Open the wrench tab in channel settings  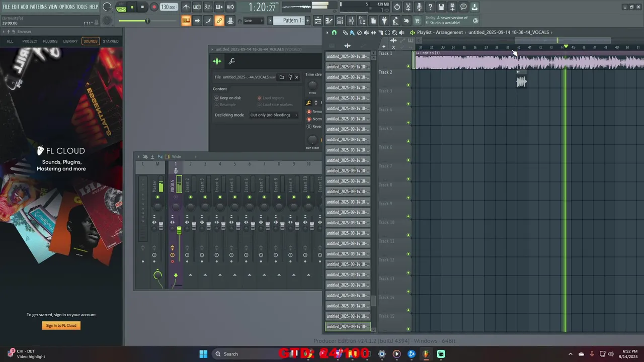click(x=232, y=61)
